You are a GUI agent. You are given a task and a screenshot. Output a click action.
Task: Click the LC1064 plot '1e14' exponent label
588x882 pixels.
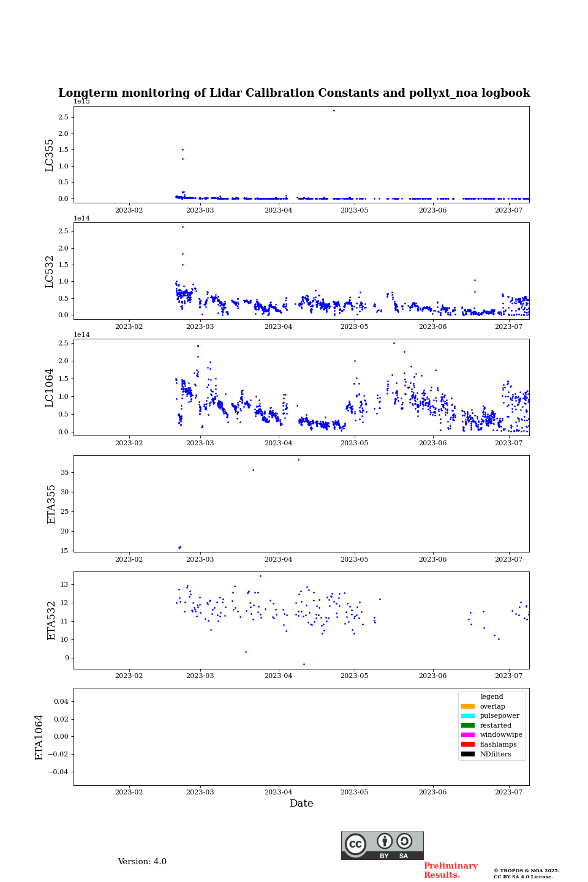coord(82,334)
